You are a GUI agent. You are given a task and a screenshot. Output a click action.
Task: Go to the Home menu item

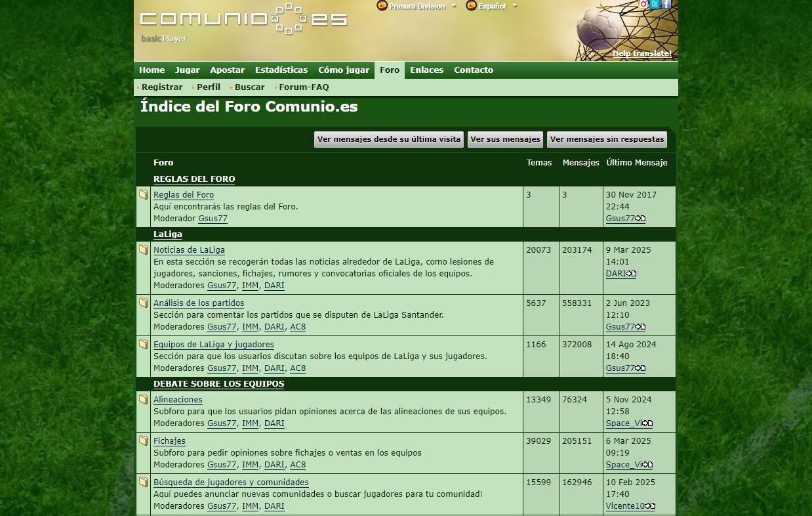click(152, 70)
